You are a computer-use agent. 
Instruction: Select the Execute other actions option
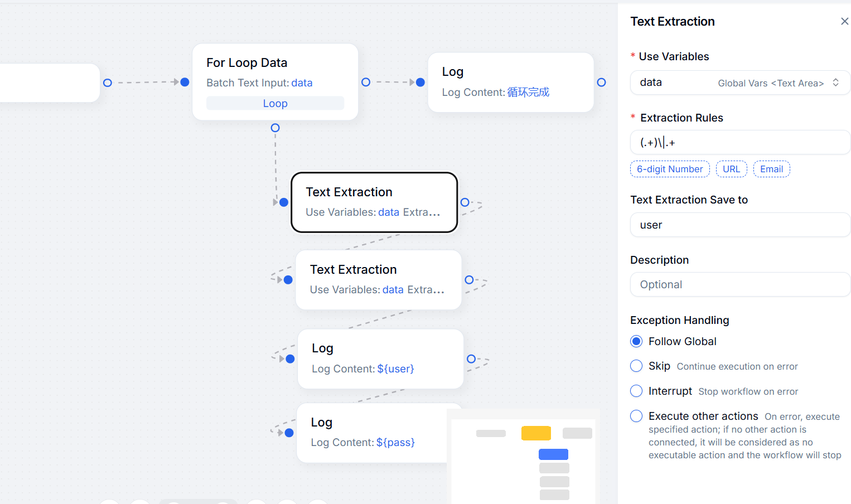click(636, 416)
